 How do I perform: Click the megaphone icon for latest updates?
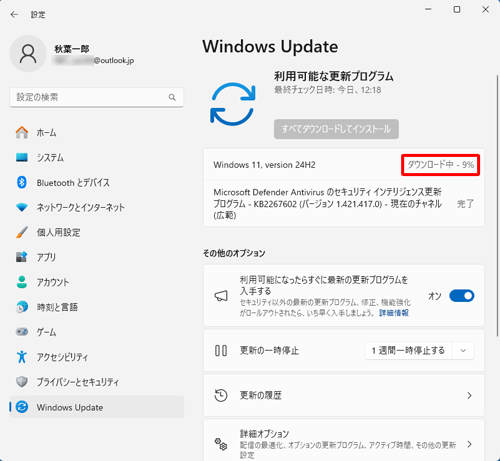coord(221,296)
